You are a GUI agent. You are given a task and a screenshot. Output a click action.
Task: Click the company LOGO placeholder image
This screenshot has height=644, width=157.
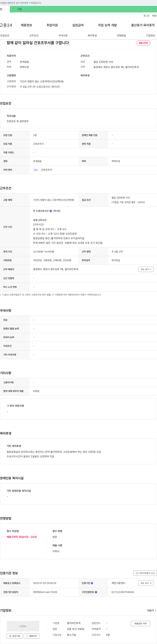pos(23,626)
